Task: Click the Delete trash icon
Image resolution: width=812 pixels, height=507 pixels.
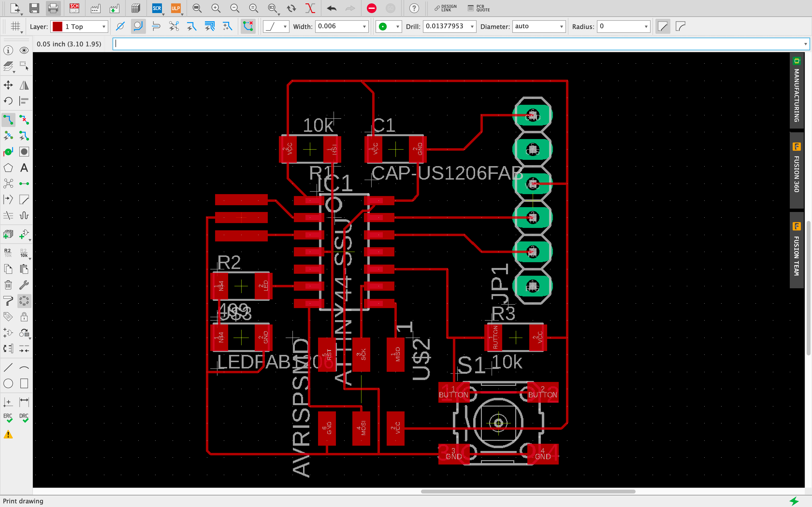Action: [8, 285]
